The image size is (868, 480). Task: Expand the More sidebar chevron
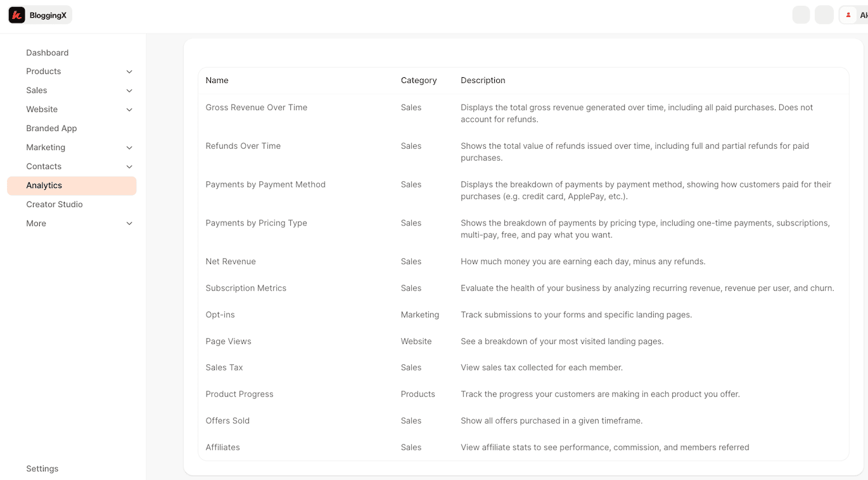(129, 224)
